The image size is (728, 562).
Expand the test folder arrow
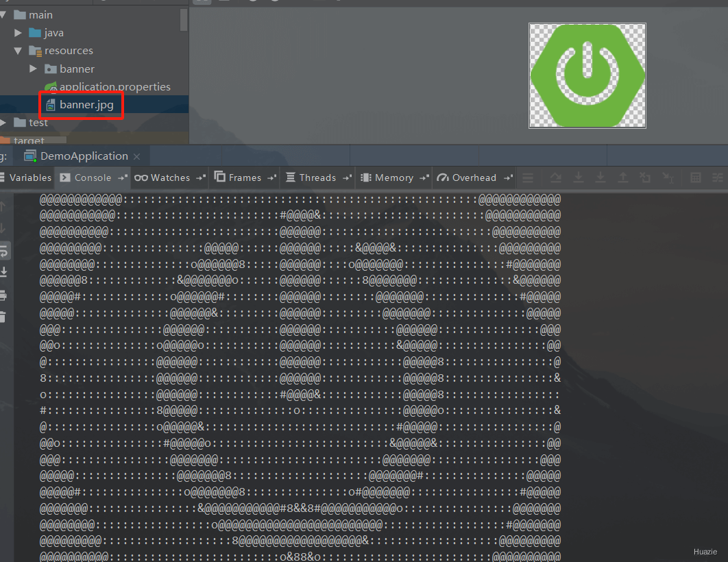(x=3, y=123)
